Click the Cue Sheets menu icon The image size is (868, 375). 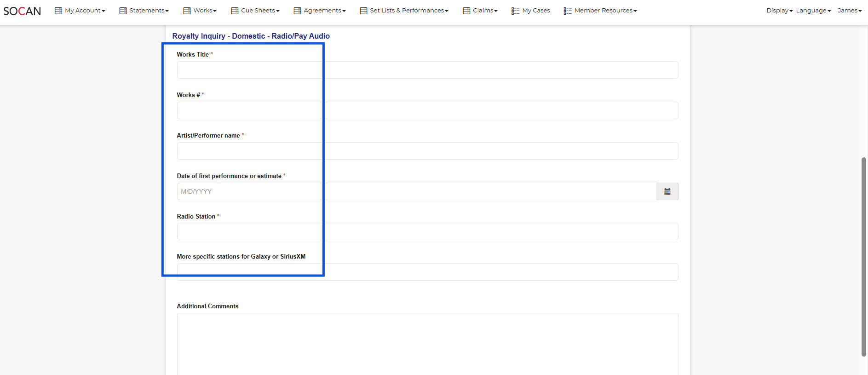point(235,11)
